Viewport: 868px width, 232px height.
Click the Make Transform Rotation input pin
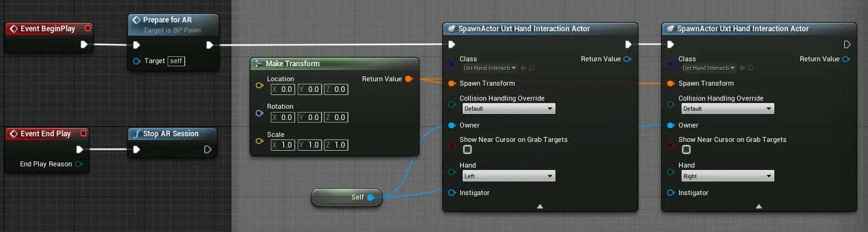[x=260, y=113]
